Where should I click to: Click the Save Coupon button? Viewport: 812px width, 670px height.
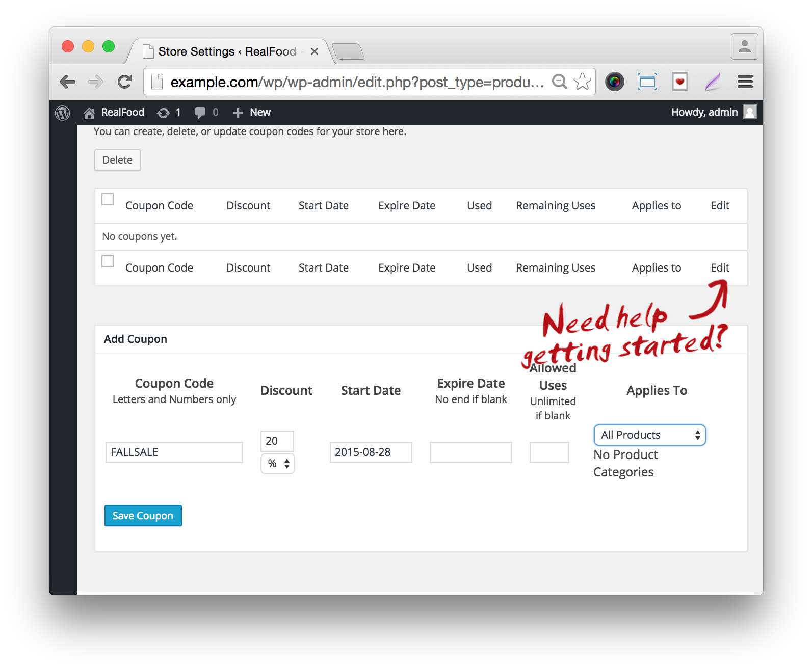coord(143,516)
